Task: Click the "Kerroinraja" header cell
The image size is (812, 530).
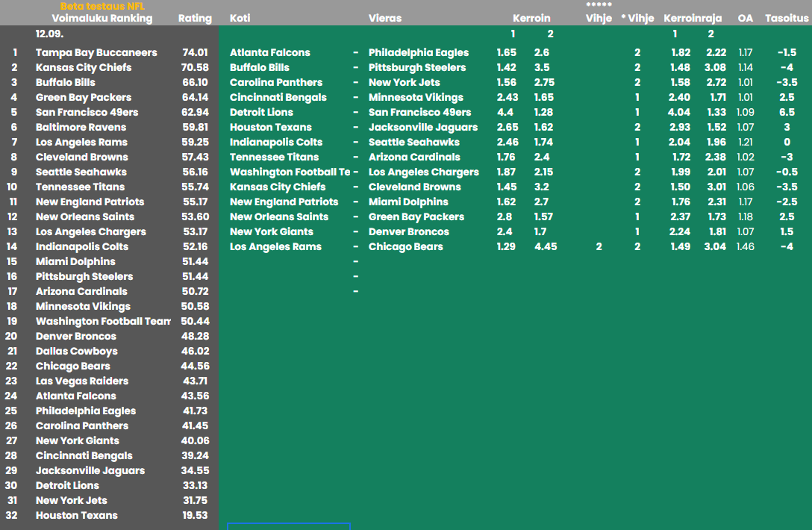Action: coord(692,18)
